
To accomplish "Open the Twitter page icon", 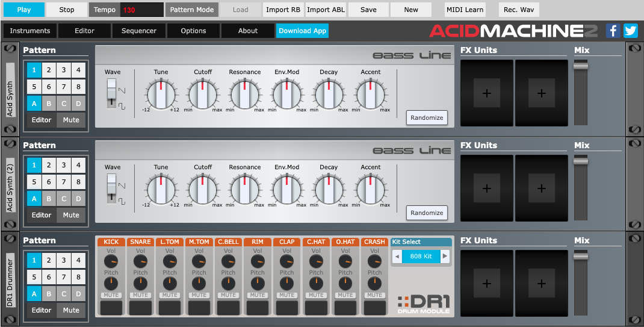I will (x=630, y=31).
